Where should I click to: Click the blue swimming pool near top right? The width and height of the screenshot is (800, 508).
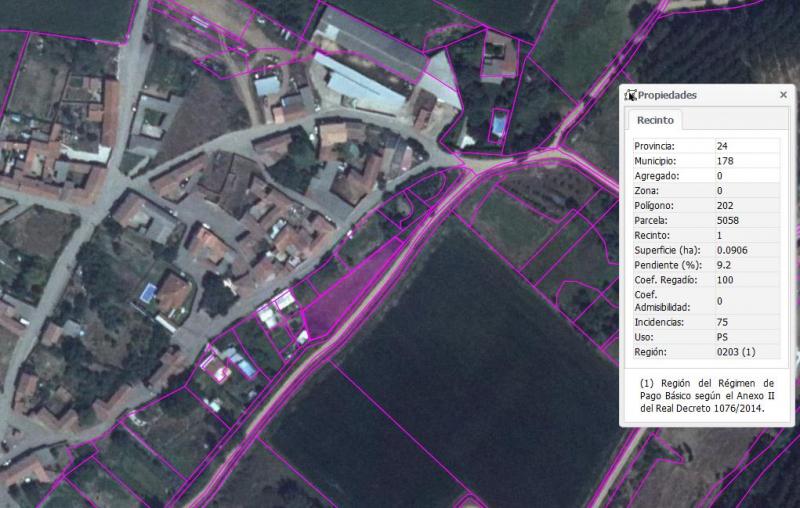[498, 125]
